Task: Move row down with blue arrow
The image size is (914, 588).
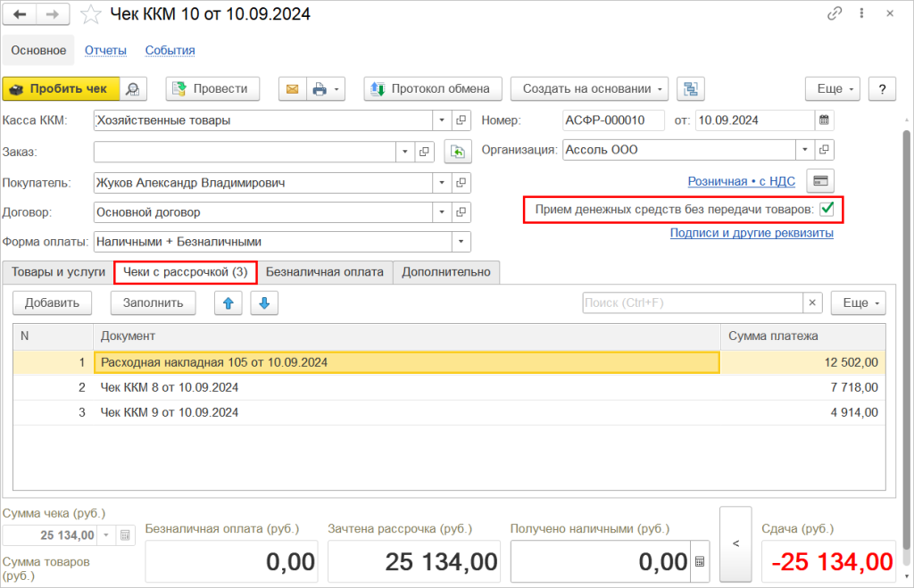Action: [264, 303]
